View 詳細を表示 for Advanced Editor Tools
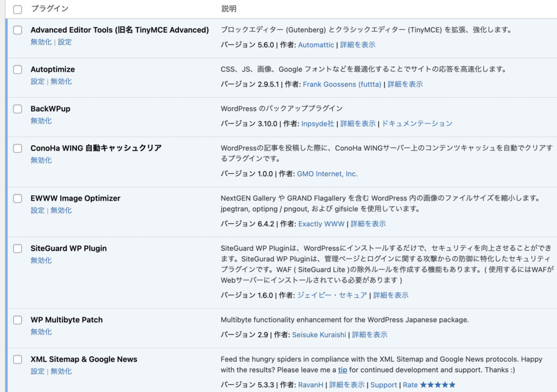 tap(358, 45)
